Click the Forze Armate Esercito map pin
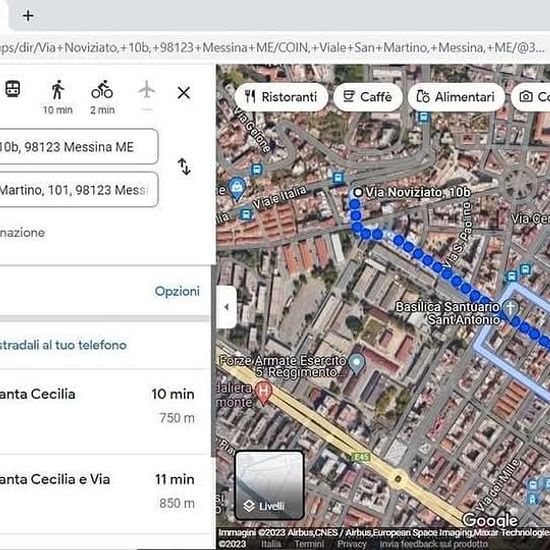Viewport: 550px width, 550px height. (357, 363)
